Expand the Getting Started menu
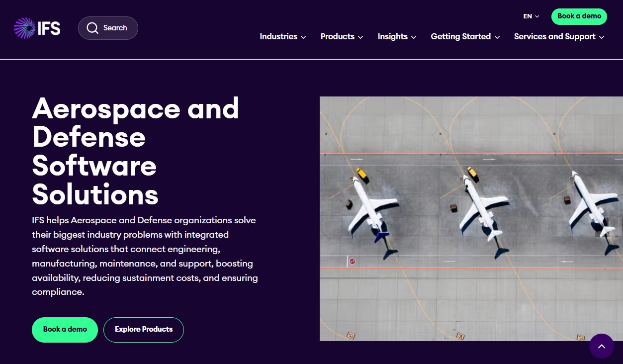The height and width of the screenshot is (364, 623). [465, 37]
